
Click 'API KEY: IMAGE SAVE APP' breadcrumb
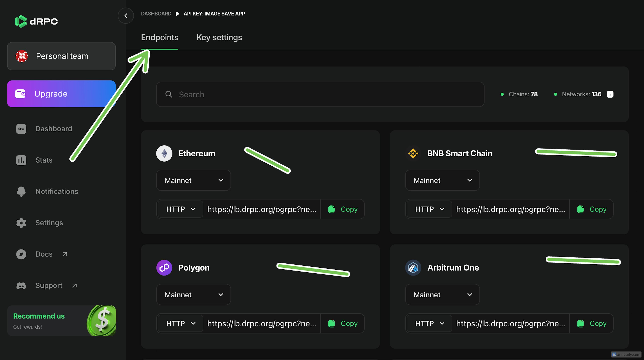tap(214, 13)
